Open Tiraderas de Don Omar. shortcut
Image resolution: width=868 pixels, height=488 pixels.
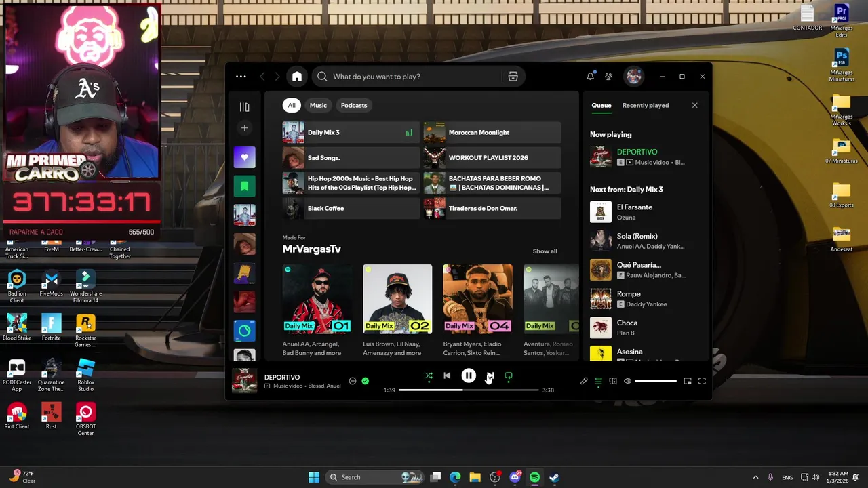492,208
